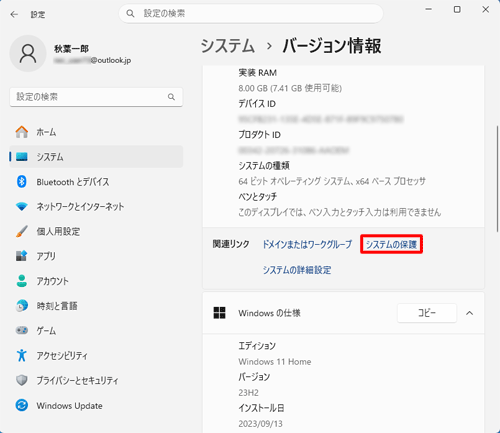500x433 pixels.
Task: Collapse the Windows の仕様 section chevron
Action: (x=469, y=313)
